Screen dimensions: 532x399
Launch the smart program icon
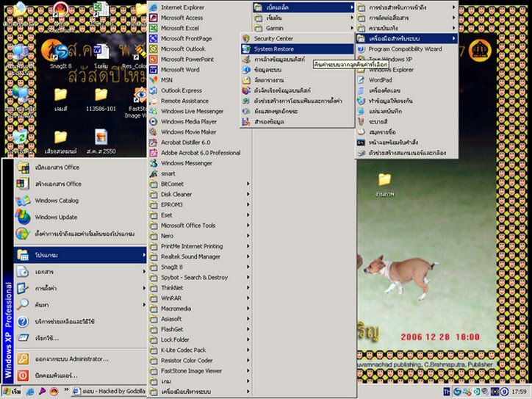[x=154, y=173]
